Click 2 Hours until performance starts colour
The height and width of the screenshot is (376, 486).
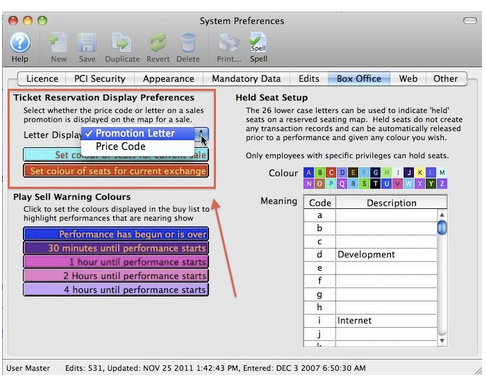coord(116,276)
